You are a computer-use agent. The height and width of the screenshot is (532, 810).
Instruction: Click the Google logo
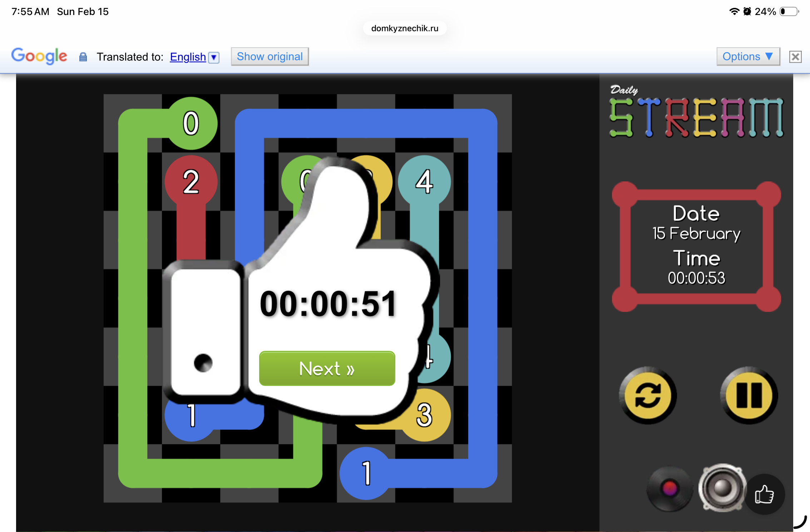point(39,56)
